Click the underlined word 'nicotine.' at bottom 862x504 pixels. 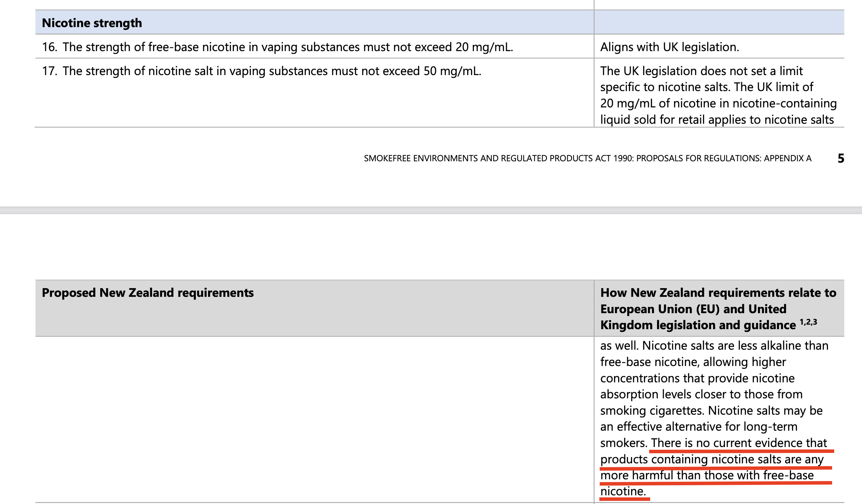tap(623, 491)
